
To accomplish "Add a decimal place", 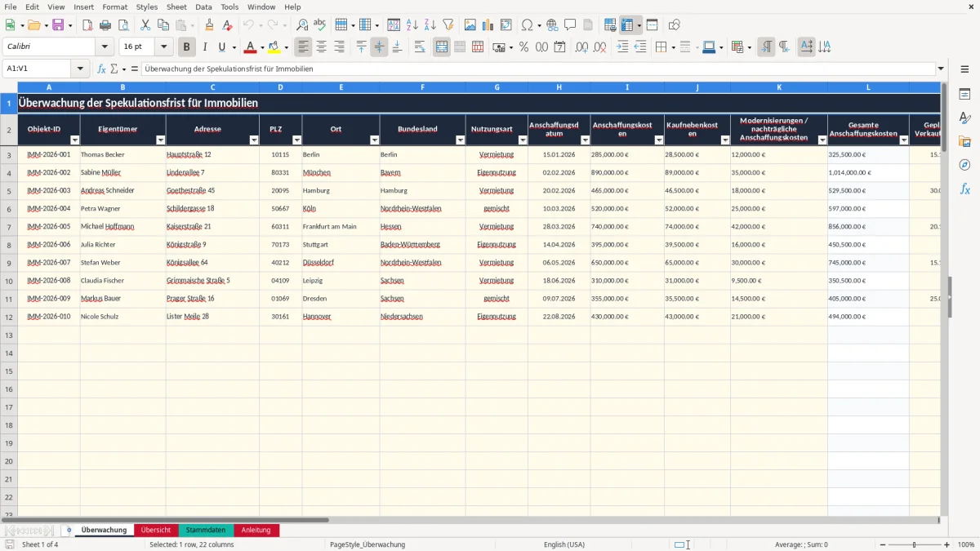I will (x=582, y=47).
